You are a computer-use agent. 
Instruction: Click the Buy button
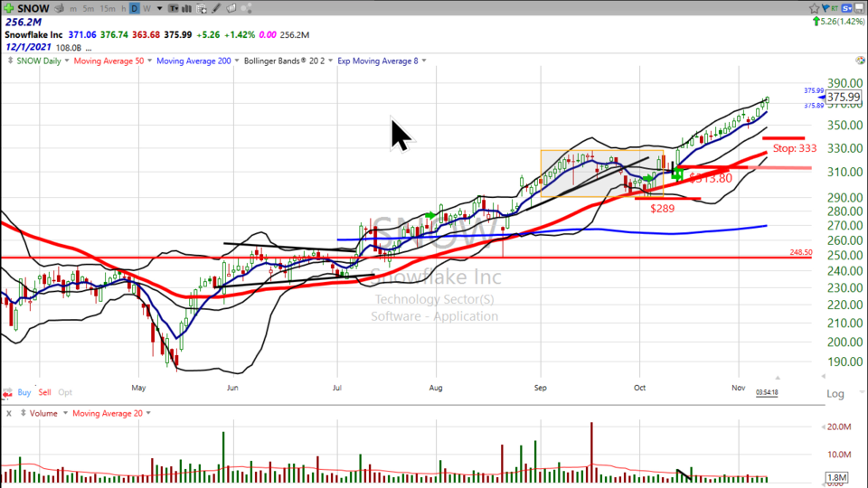tap(24, 393)
